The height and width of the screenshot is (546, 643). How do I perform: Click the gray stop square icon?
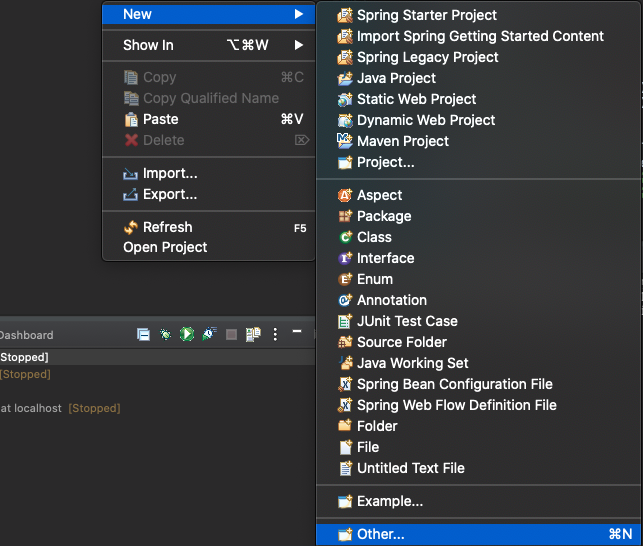point(231,335)
